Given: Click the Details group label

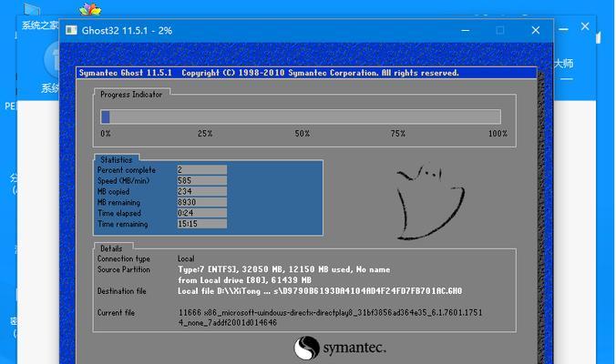Looking at the screenshot, I should click(111, 248).
